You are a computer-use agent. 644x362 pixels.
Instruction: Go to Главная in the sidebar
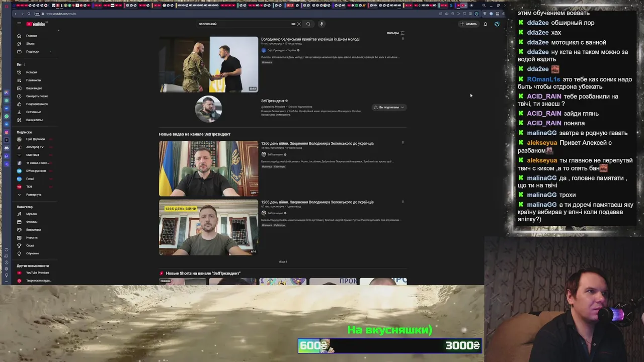31,36
